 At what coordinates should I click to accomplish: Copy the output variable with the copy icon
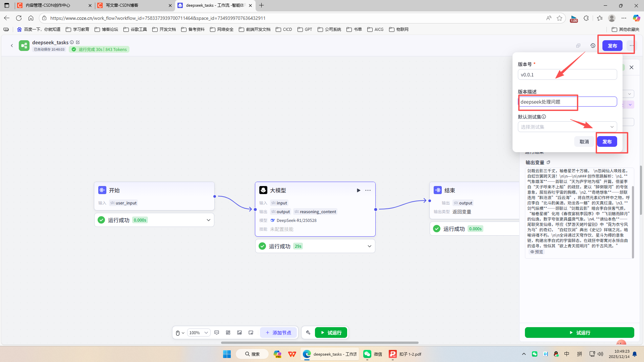click(x=548, y=162)
